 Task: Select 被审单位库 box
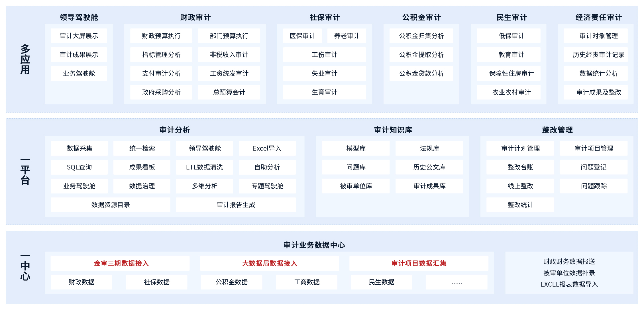pos(356,186)
